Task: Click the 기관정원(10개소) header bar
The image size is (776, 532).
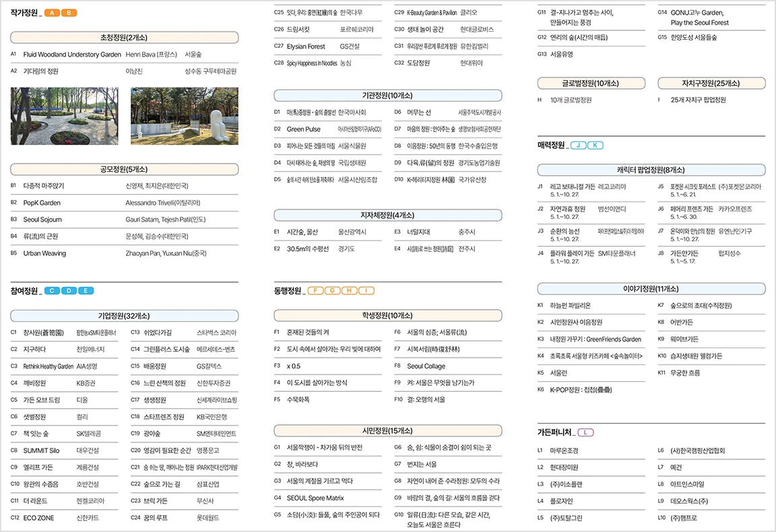Action: click(388, 96)
